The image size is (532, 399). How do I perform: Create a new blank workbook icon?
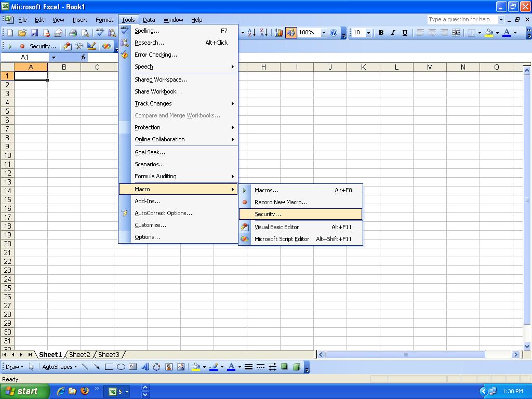[x=10, y=33]
